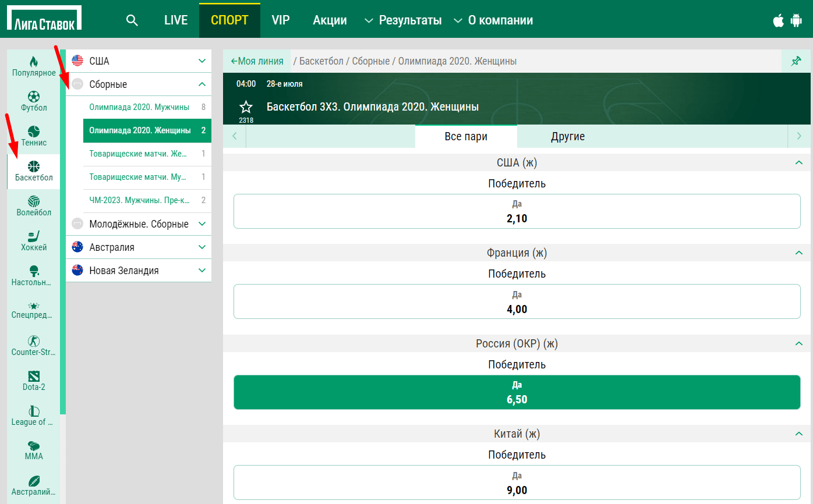
Task: Select Футбол soccer ball icon
Action: pos(34,96)
